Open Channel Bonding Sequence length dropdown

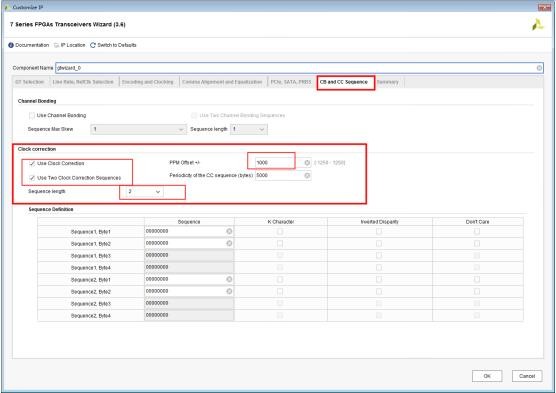click(x=249, y=129)
